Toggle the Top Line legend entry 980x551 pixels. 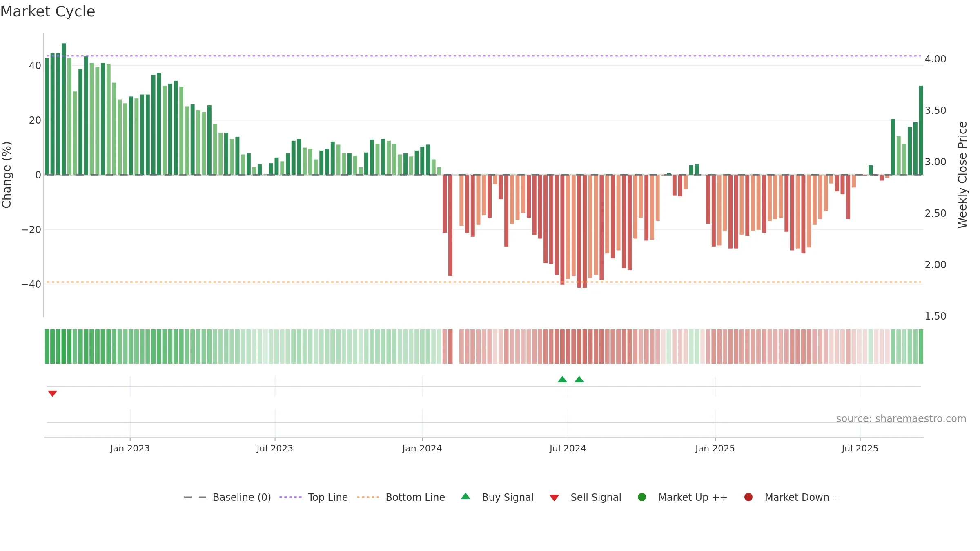(314, 497)
